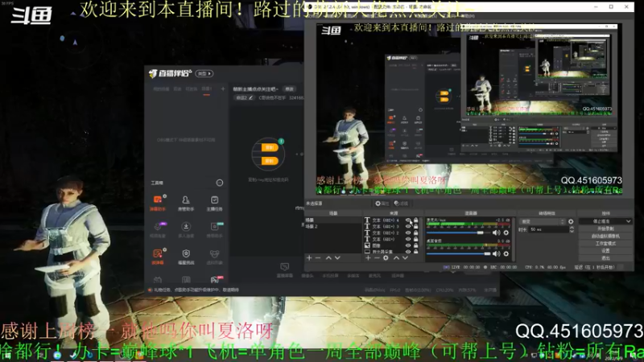This screenshot has height=362, width=644.
Task: Move the selected source up
Action: 396,258
